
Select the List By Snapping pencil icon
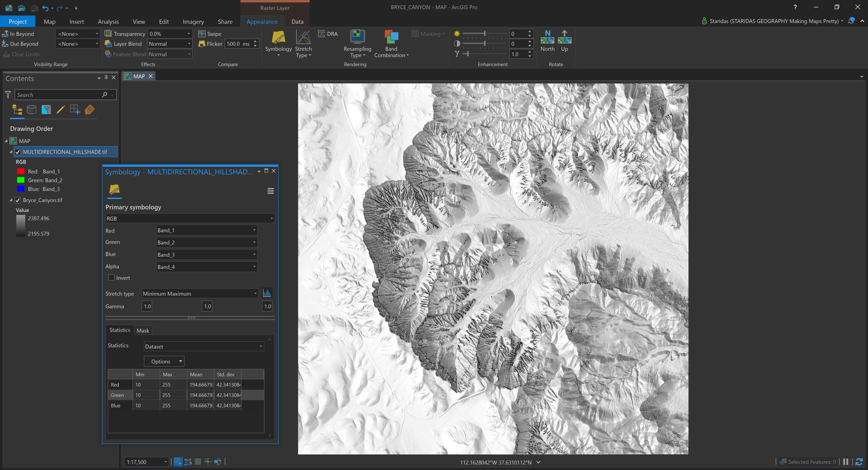click(60, 109)
